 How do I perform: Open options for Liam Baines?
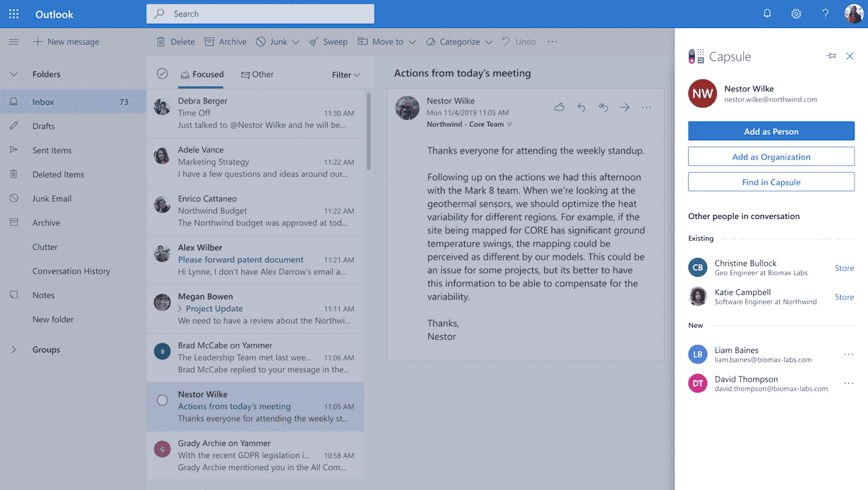[x=849, y=354]
